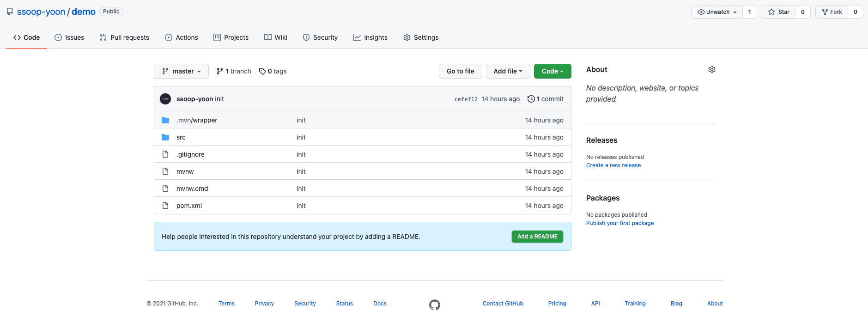Open the pom.xml file
868x335 pixels.
click(189, 206)
